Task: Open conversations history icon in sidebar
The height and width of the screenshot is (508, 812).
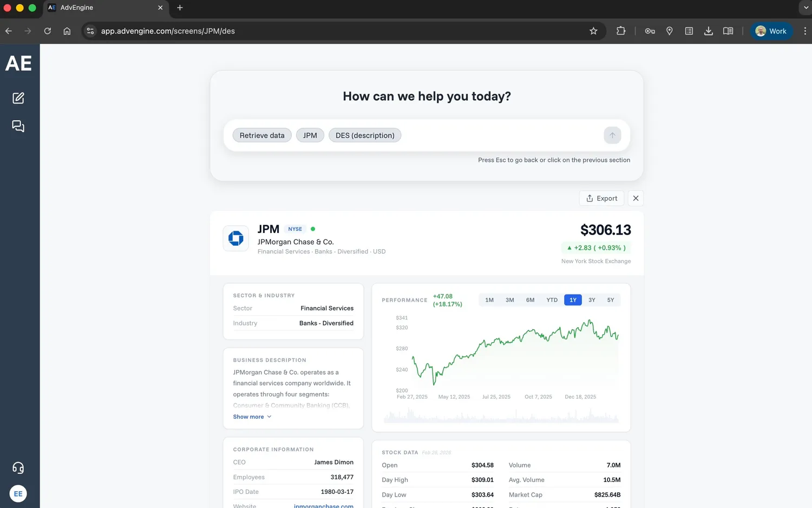Action: pos(18,126)
